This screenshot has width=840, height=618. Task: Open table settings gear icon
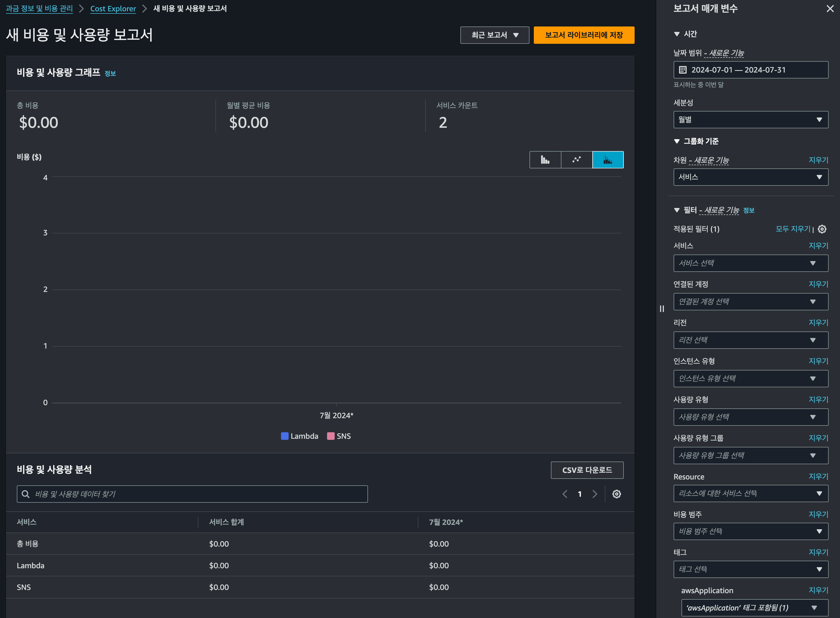point(616,494)
